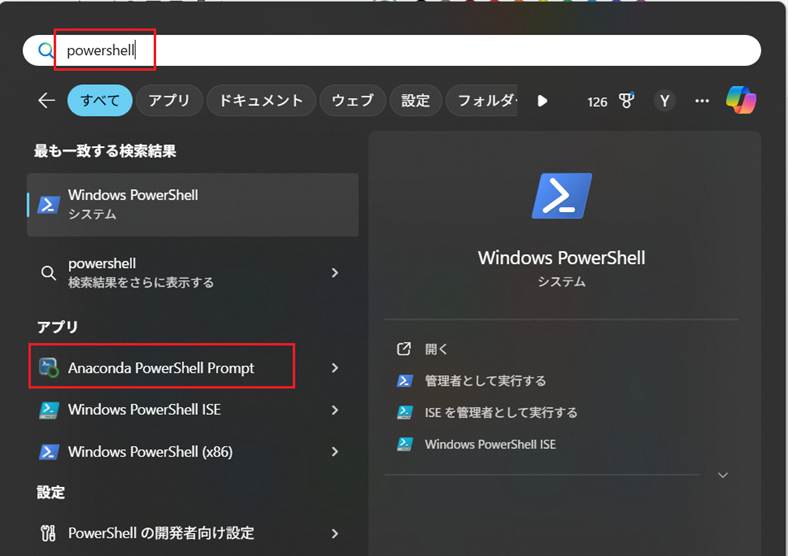This screenshot has width=788, height=556.
Task: Open the rewards trophy icon
Action: tap(626, 101)
